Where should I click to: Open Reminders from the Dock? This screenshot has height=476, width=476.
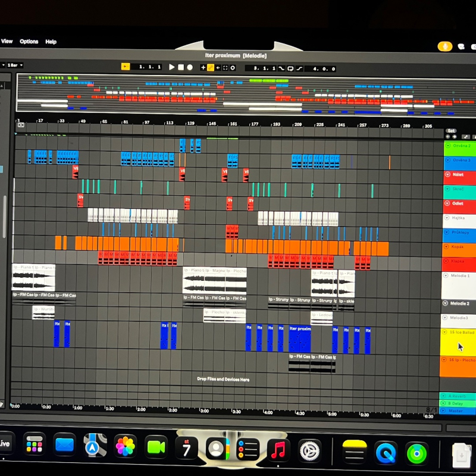248,450
